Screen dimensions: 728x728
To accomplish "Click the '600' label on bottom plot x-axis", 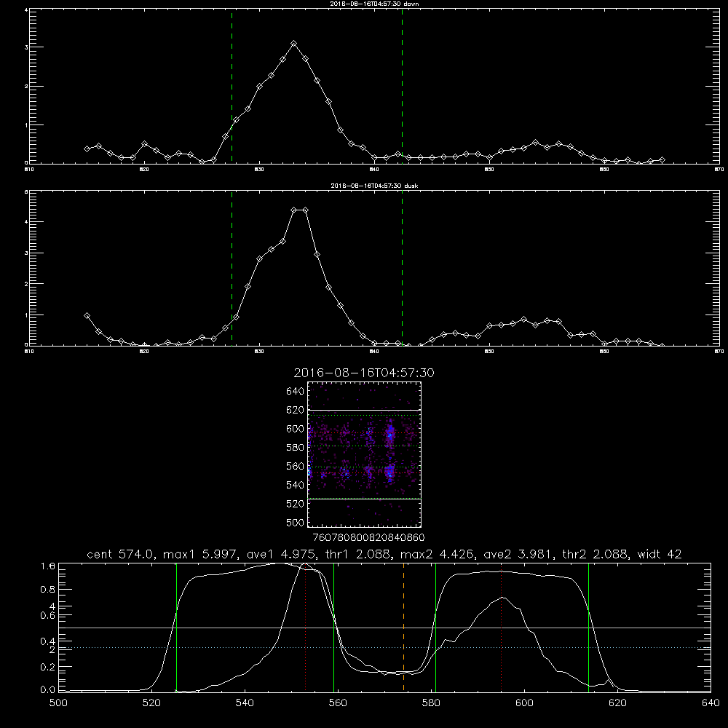I will pyautogui.click(x=524, y=703).
